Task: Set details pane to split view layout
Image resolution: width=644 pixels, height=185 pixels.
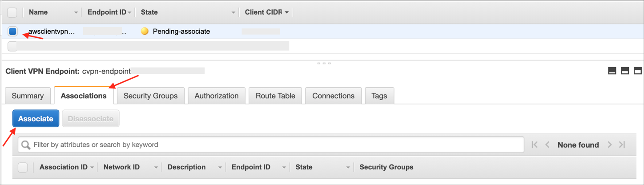Action: (625, 71)
